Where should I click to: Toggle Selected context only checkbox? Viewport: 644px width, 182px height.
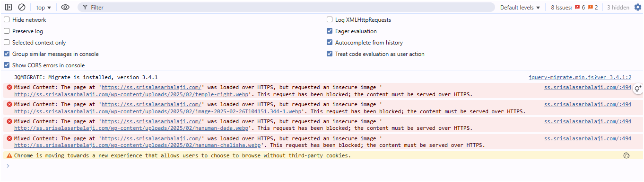[7, 43]
